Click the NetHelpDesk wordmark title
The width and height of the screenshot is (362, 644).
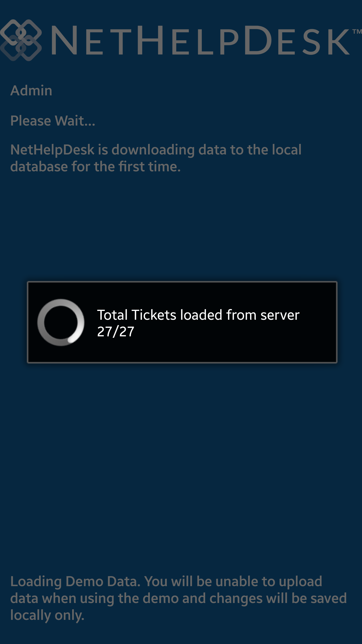200,40
